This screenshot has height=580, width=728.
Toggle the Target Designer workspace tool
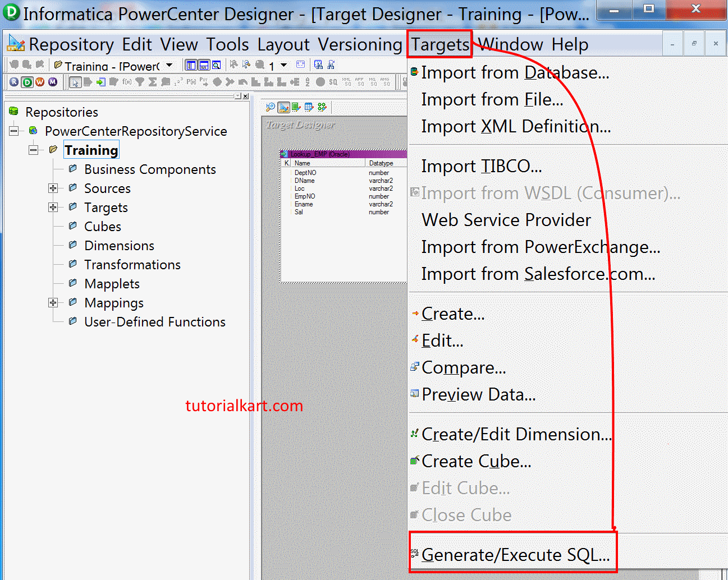tap(283, 107)
